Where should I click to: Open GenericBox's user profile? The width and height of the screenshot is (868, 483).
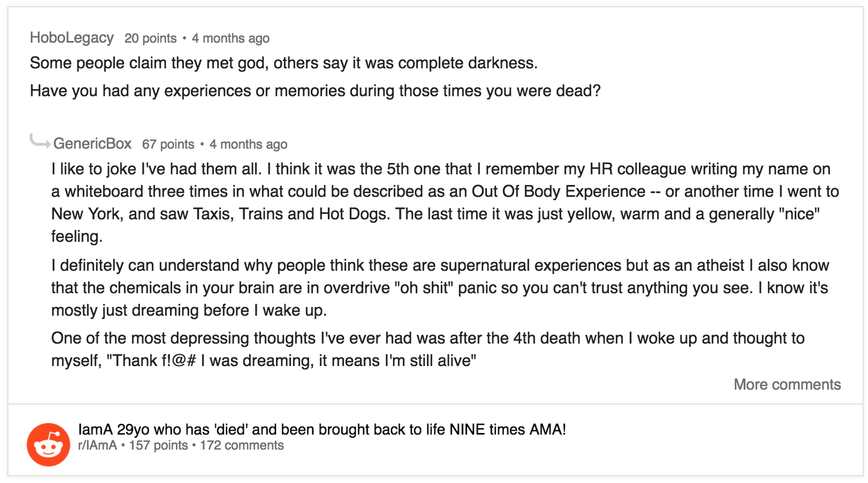92,144
